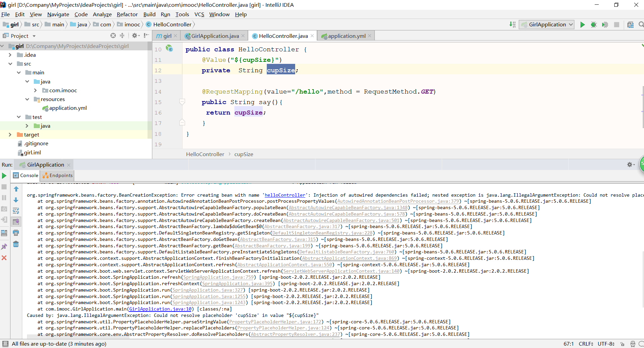Open Project panel settings gear
The width and height of the screenshot is (644, 348).
135,35
